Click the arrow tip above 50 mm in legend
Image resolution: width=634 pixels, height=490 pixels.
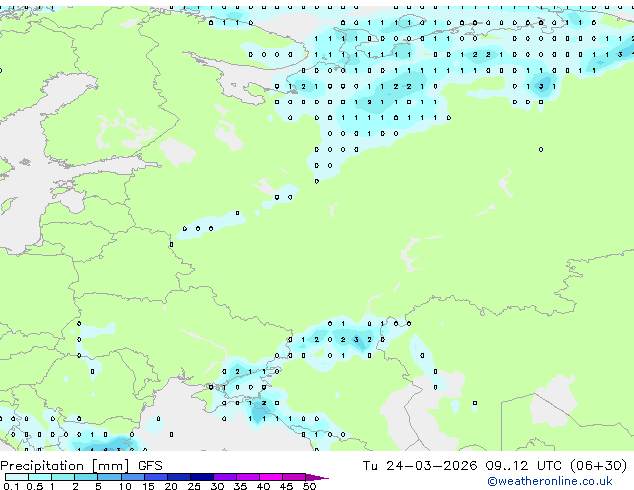click(317, 478)
